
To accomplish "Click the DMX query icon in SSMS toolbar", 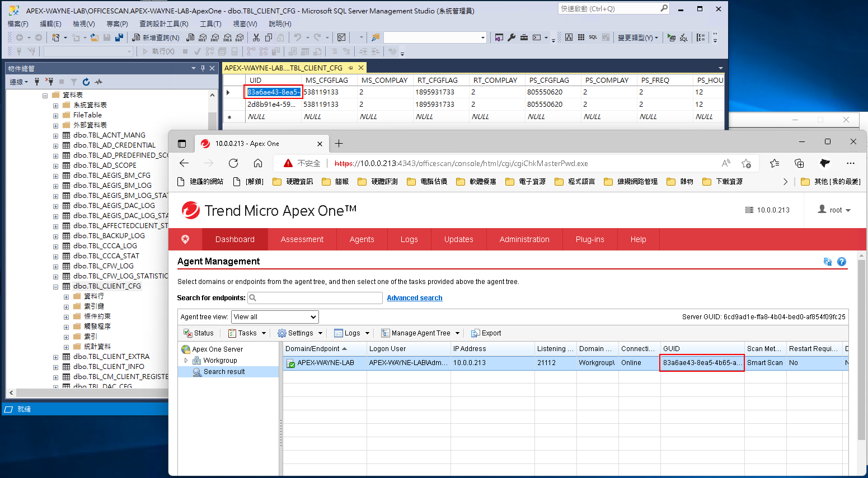I will pos(215,37).
